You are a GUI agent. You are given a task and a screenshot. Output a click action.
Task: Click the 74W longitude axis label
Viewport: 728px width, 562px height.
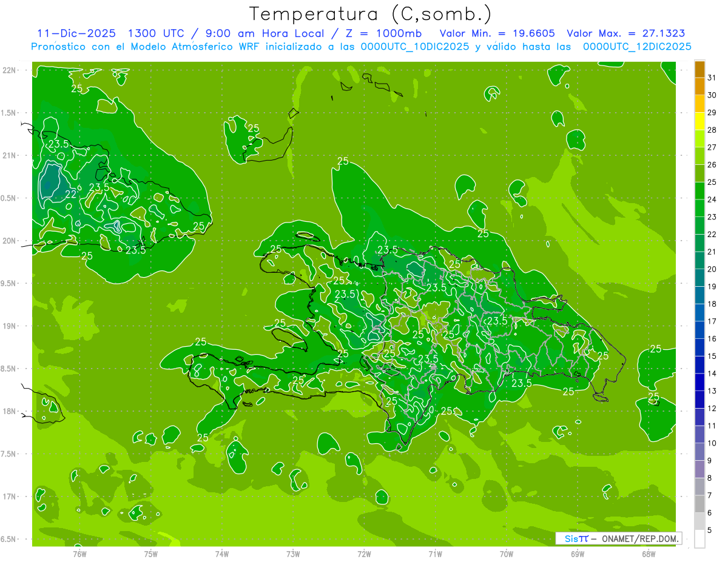(x=222, y=554)
